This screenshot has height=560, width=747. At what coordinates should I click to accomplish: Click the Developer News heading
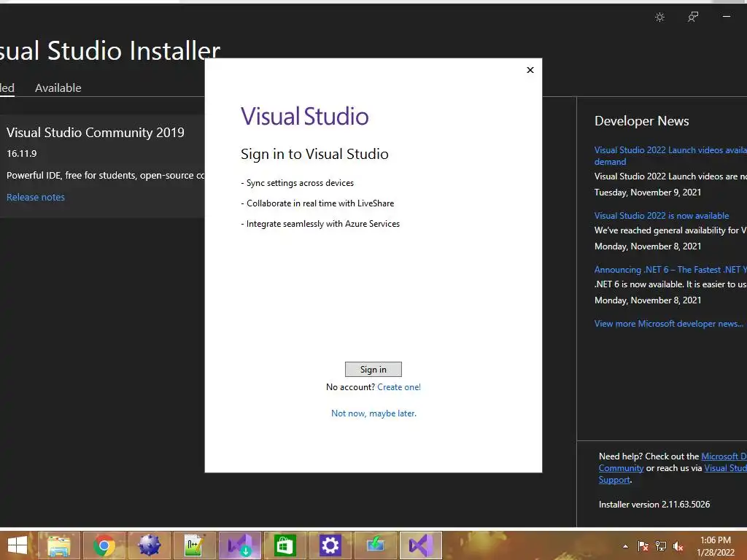[x=642, y=121]
